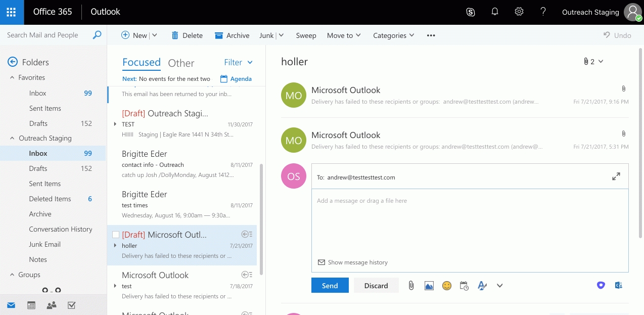This screenshot has height=315, width=644.
Task: Tick the checkbox on the holler draft
Action: [x=115, y=235]
